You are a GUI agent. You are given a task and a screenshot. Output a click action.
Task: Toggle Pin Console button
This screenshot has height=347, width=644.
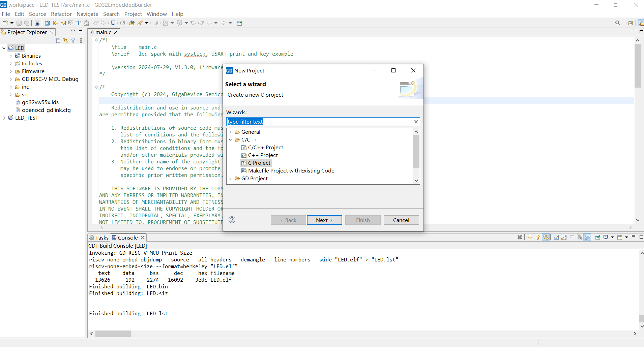(597, 237)
